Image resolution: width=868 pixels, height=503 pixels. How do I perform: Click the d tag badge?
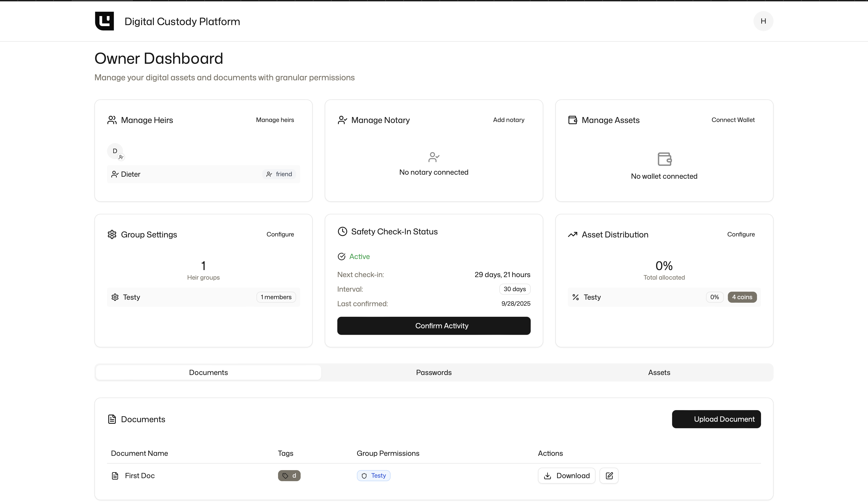tap(289, 476)
